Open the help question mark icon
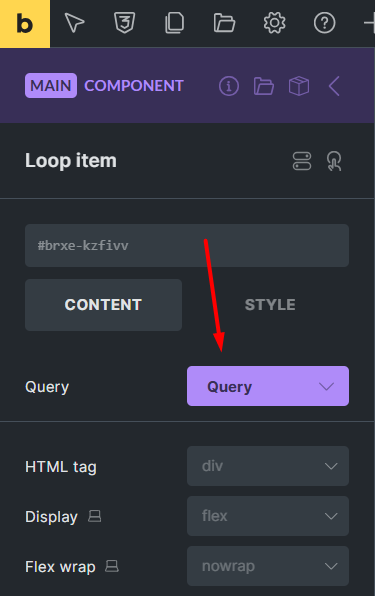 click(324, 23)
